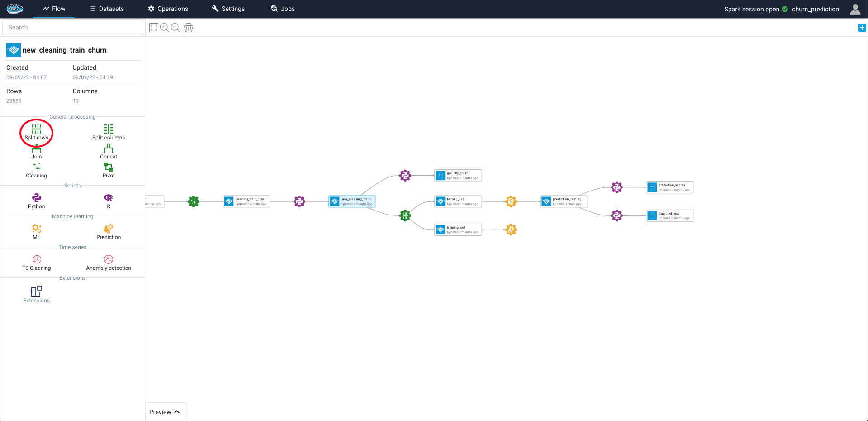Create a Python script recipe
868x421 pixels.
tap(36, 201)
